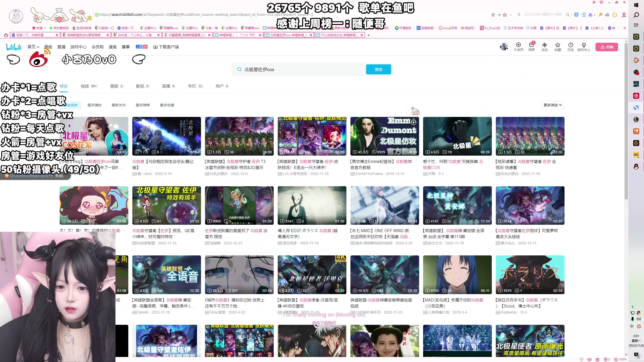Click the QR code icon in address bar
Screen dimensions: 644x362
pos(493,15)
